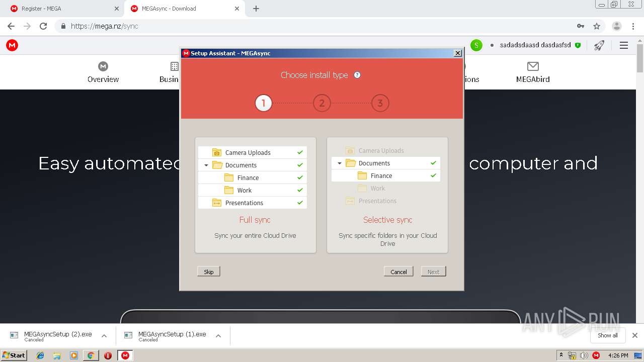Click the rocket upgrade icon
Viewport: 644px width, 362px height.
599,45
